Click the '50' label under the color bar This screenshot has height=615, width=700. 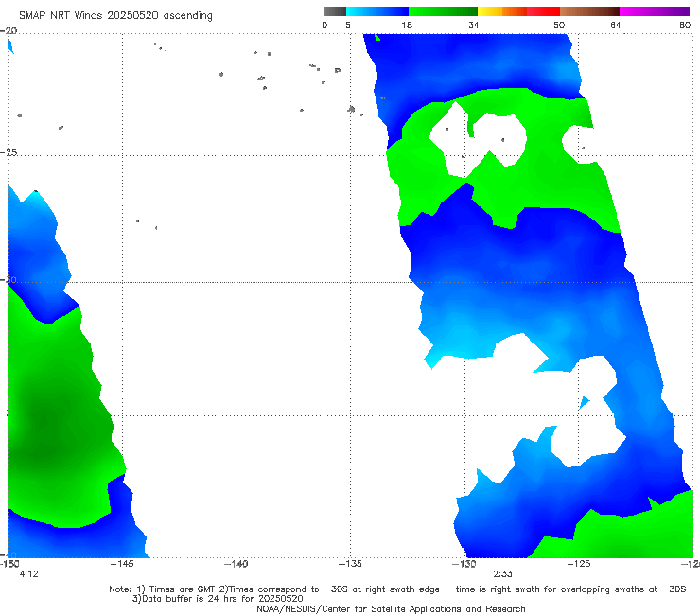coord(559,25)
